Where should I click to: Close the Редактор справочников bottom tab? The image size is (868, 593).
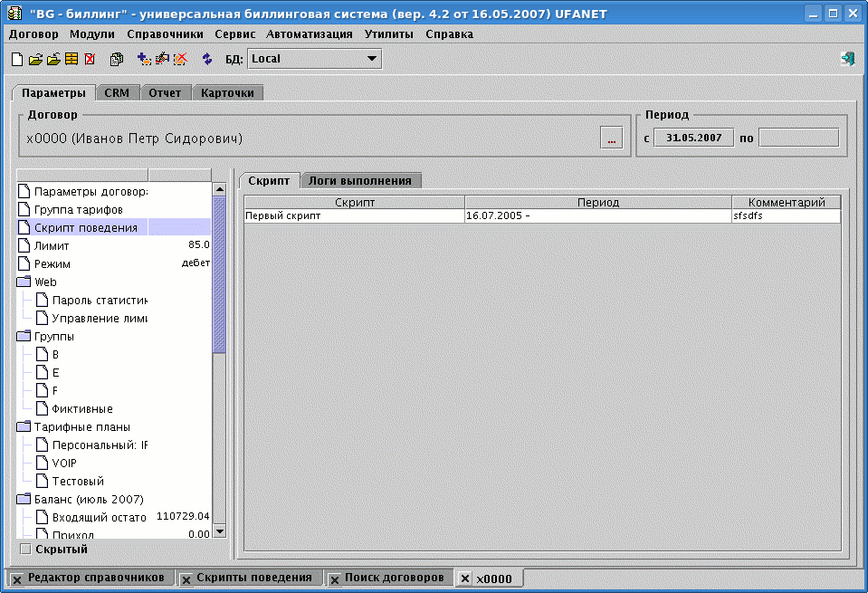(16, 579)
